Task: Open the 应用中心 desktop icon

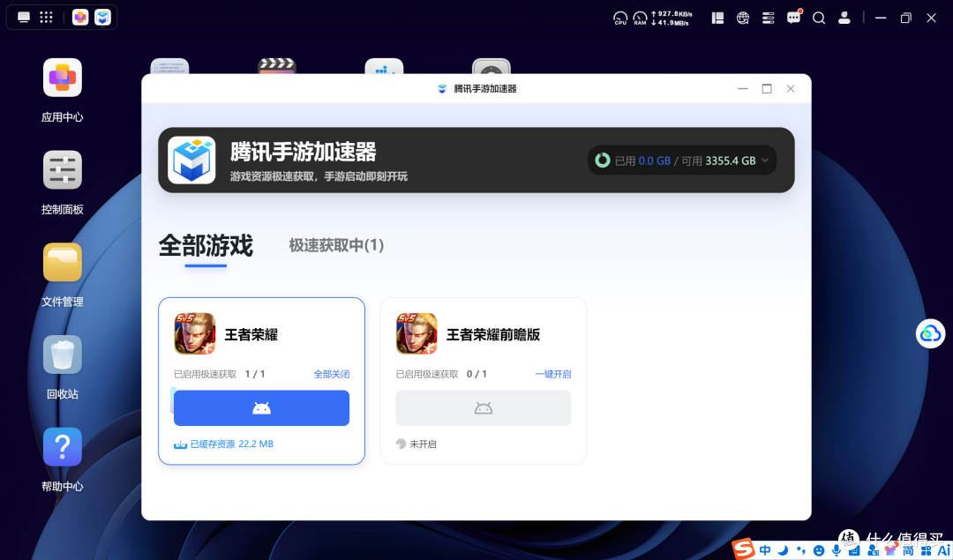Action: coord(63,77)
